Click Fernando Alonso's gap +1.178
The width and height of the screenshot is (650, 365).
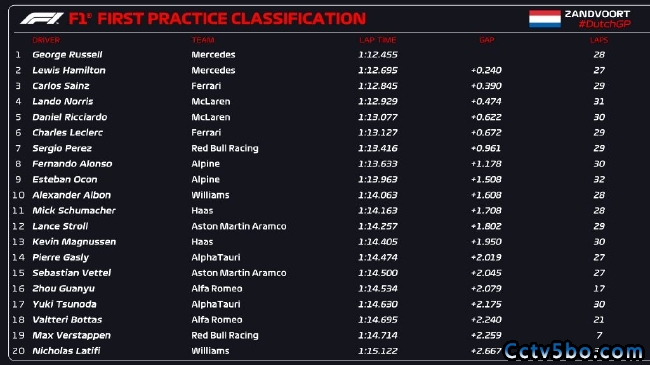(x=486, y=164)
